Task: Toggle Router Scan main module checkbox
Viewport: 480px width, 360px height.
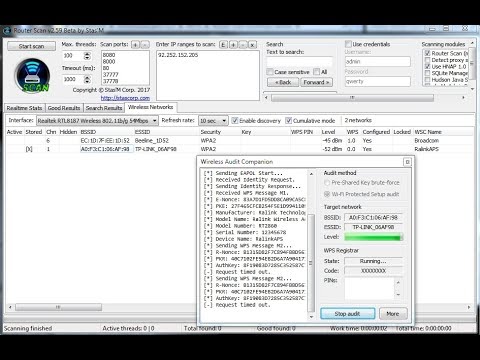Action: click(427, 53)
